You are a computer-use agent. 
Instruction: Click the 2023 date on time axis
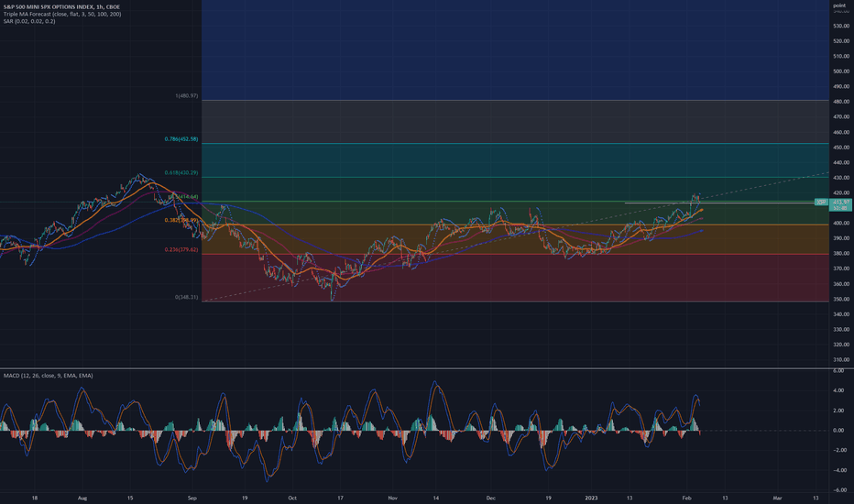pyautogui.click(x=591, y=498)
